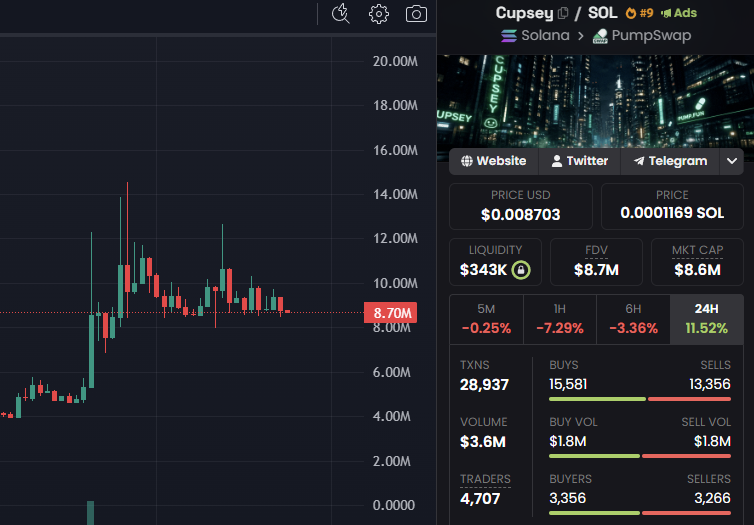The height and width of the screenshot is (525, 754).
Task: Open chart settings gear icon
Action: click(x=379, y=14)
